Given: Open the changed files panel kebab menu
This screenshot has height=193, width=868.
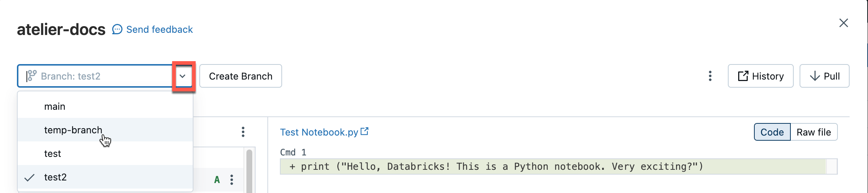Looking at the screenshot, I should click(243, 132).
